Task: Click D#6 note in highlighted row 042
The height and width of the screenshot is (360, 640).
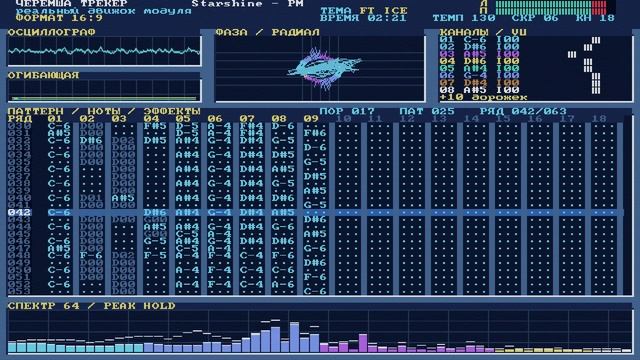Action: [x=155, y=212]
